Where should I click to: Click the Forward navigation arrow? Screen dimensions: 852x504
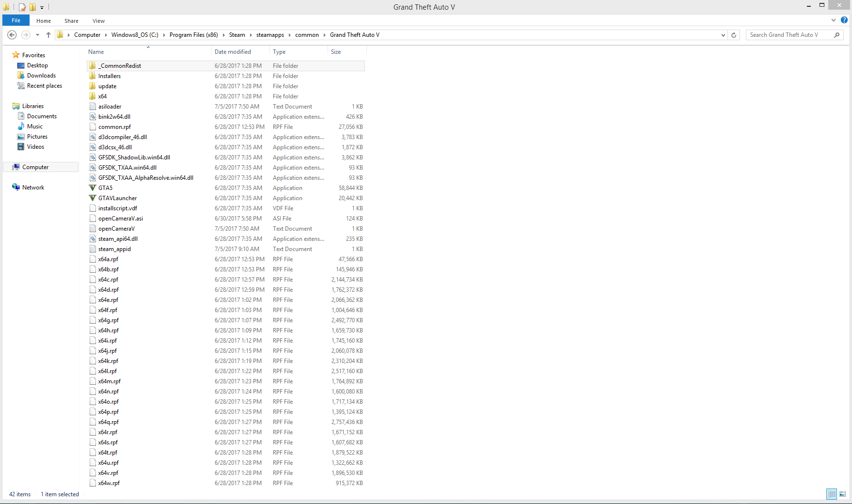(x=26, y=35)
